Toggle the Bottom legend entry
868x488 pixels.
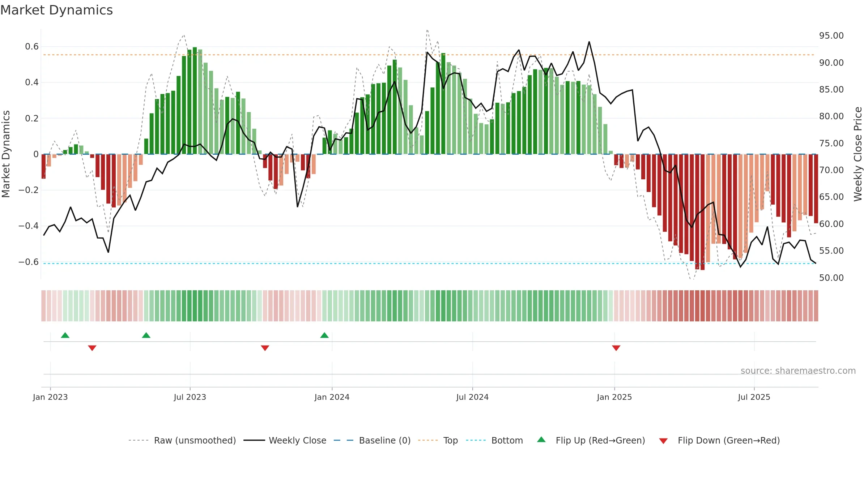[x=494, y=440]
